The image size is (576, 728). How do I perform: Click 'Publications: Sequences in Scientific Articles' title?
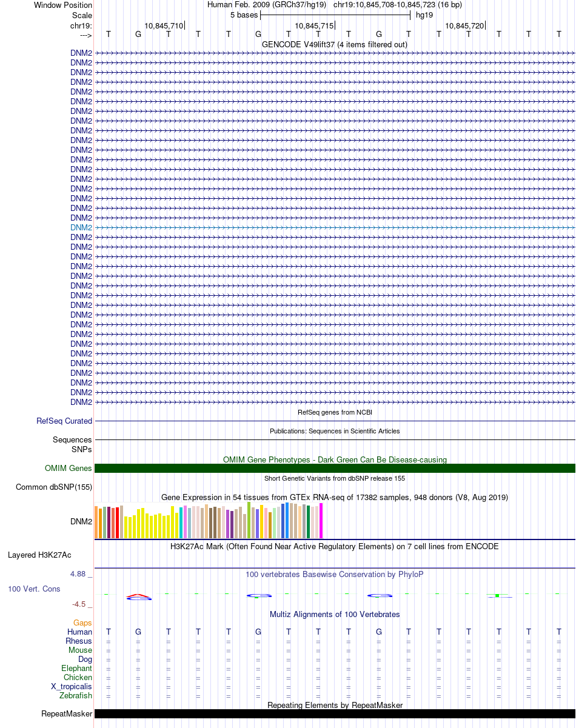[335, 431]
